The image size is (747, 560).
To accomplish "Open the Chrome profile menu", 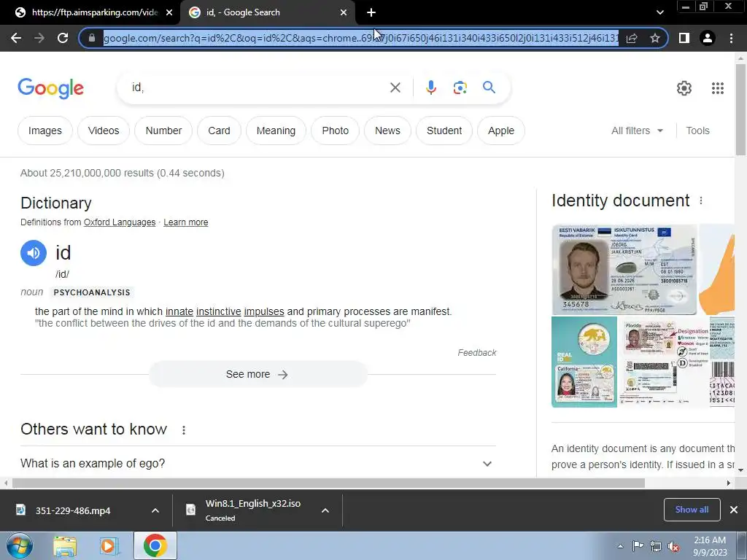I will 708,38.
